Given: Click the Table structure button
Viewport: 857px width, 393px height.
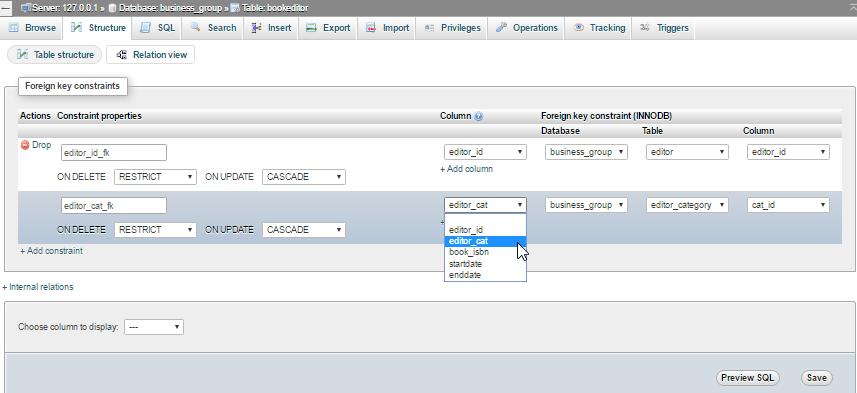Looking at the screenshot, I should [x=55, y=55].
